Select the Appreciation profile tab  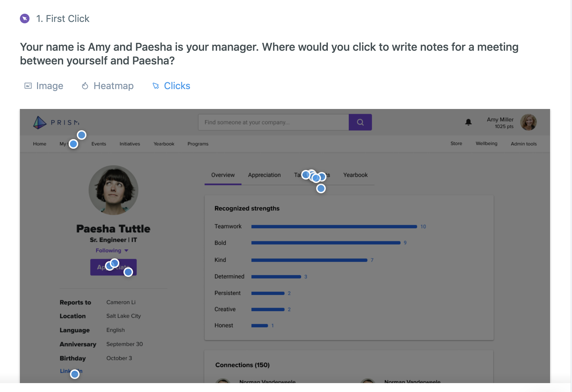click(x=264, y=175)
